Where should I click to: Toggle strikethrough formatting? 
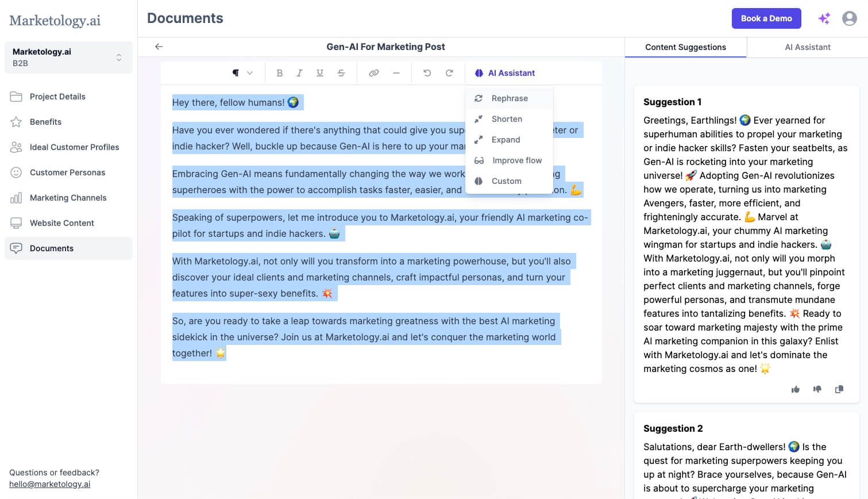(341, 73)
